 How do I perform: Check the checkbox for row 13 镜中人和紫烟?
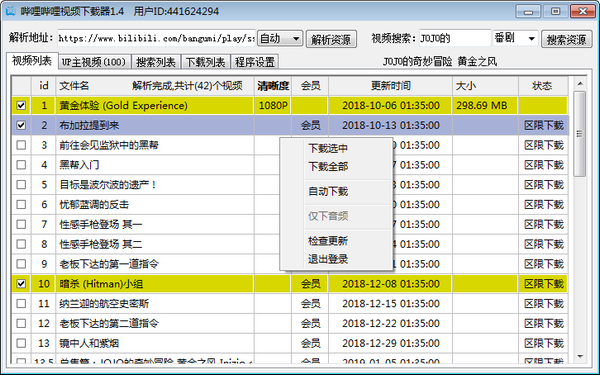tap(21, 343)
